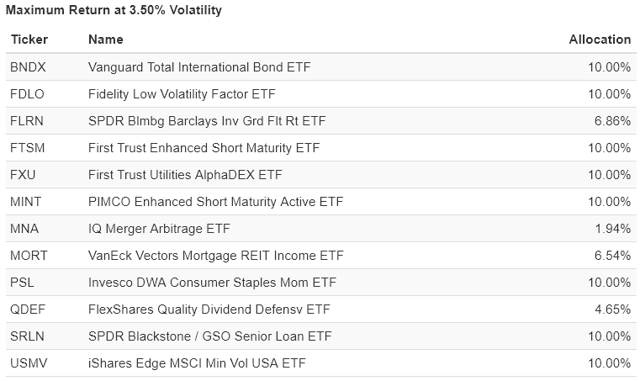
Task: Click SPDR Blmbg Barclays Inv Grd Flt Rt ETF
Action: coord(207,121)
